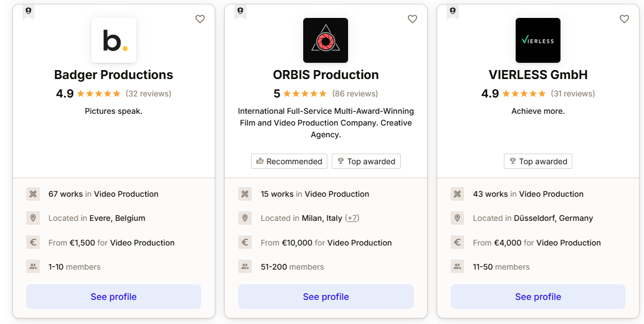
Task: Favorite ORBIS Production with the heart icon
Action: coord(413,19)
